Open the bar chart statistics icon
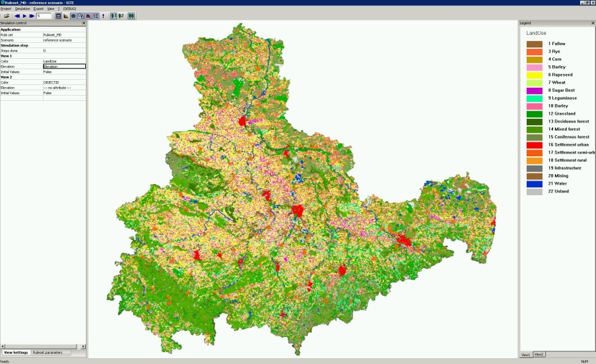596x364 pixels. (x=66, y=16)
